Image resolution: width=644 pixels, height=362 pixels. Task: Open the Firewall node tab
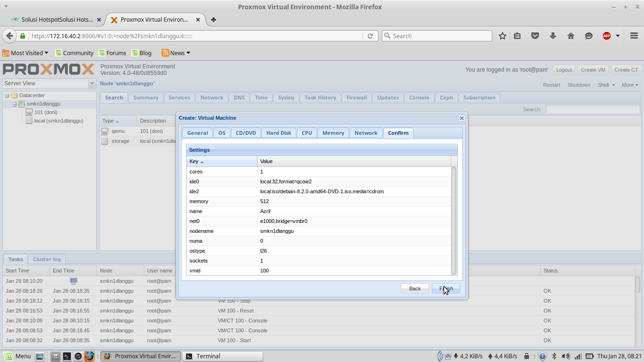click(356, 98)
